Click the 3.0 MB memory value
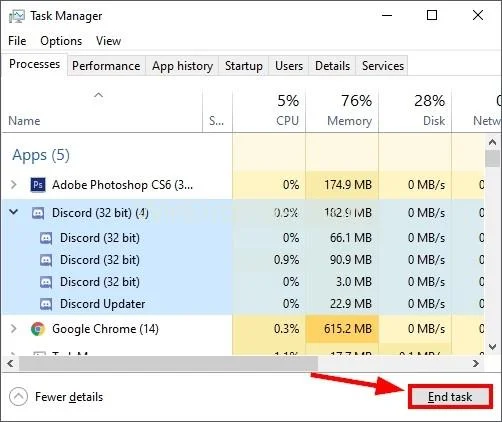Image resolution: width=502 pixels, height=422 pixels. [x=353, y=282]
